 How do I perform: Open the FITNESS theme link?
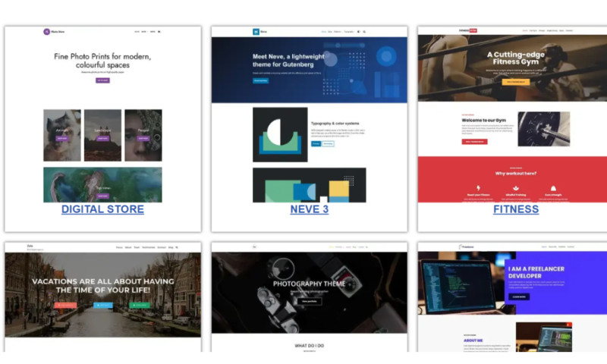coord(516,209)
